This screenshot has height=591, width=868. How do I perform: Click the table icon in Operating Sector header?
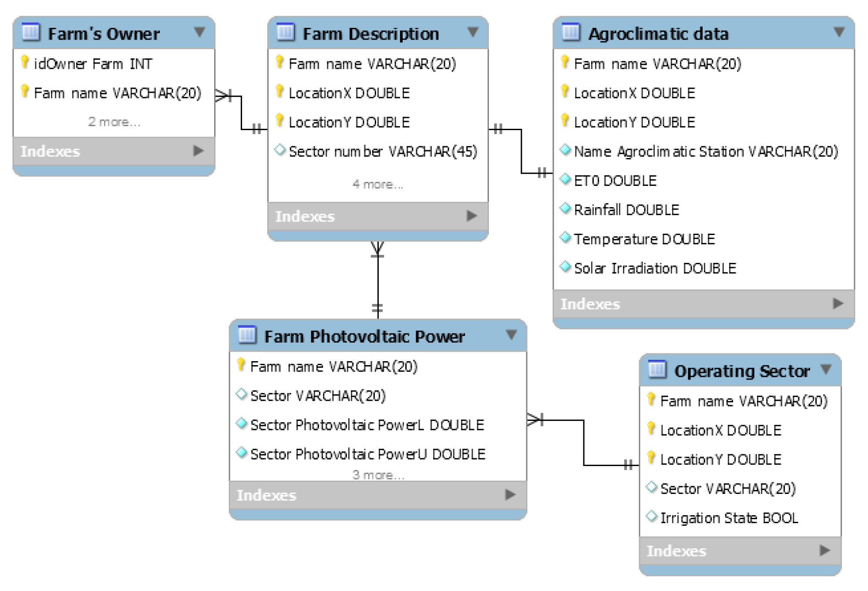point(657,369)
